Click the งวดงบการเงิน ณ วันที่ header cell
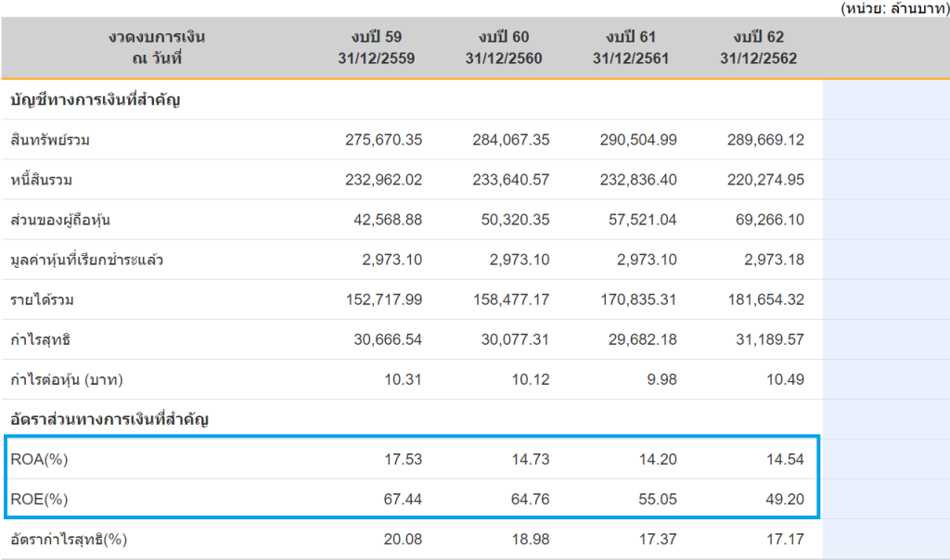 coord(156,47)
